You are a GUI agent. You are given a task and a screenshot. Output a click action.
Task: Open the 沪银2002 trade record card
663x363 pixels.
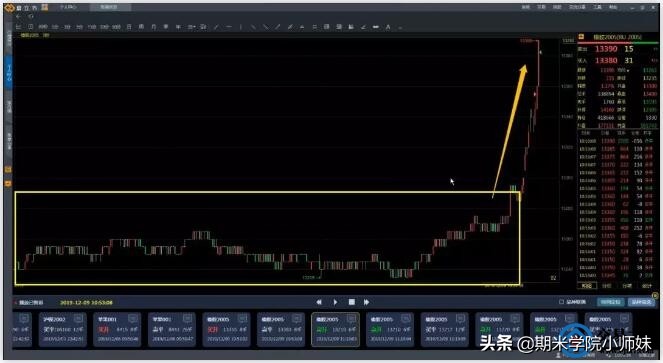[x=63, y=330]
